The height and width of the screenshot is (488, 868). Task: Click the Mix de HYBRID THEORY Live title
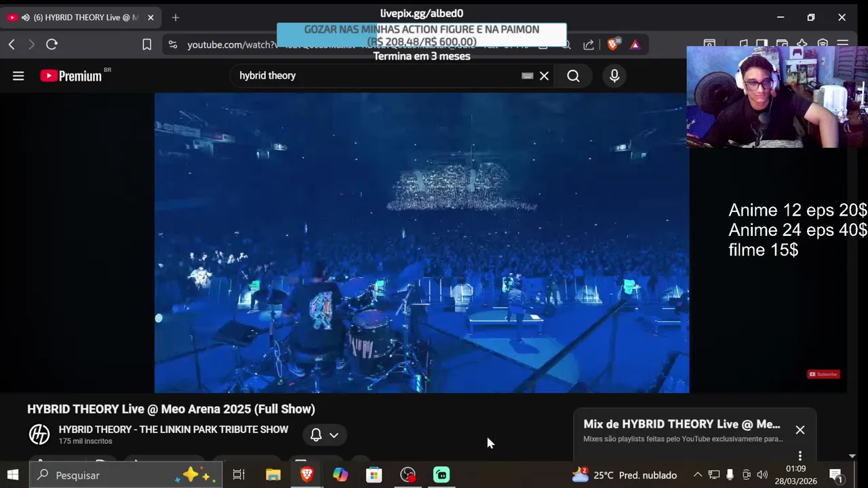tap(682, 424)
